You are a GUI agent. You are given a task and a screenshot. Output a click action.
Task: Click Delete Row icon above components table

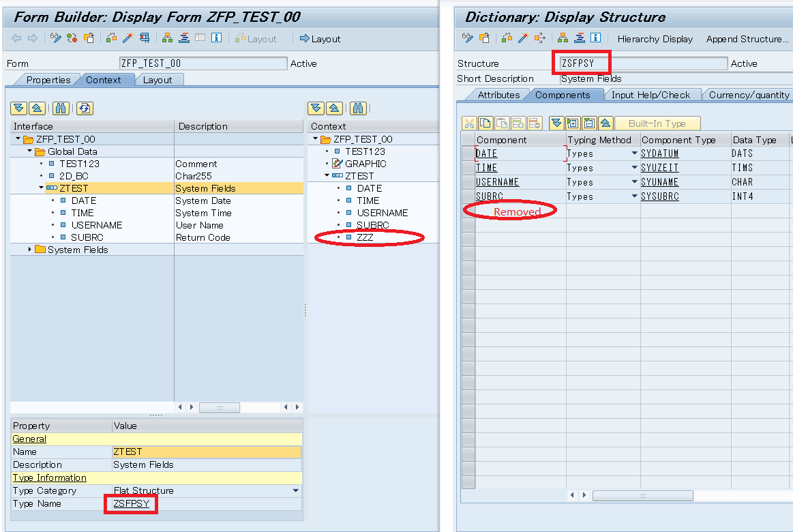coord(534,123)
